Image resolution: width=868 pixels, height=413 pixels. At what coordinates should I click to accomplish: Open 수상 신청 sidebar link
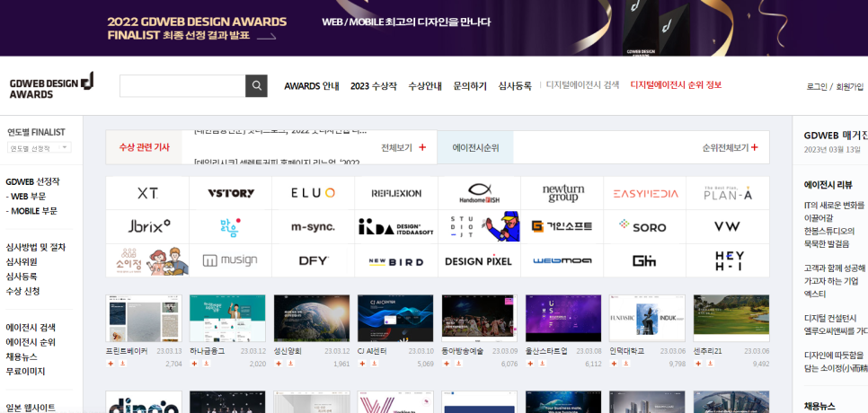tap(22, 291)
